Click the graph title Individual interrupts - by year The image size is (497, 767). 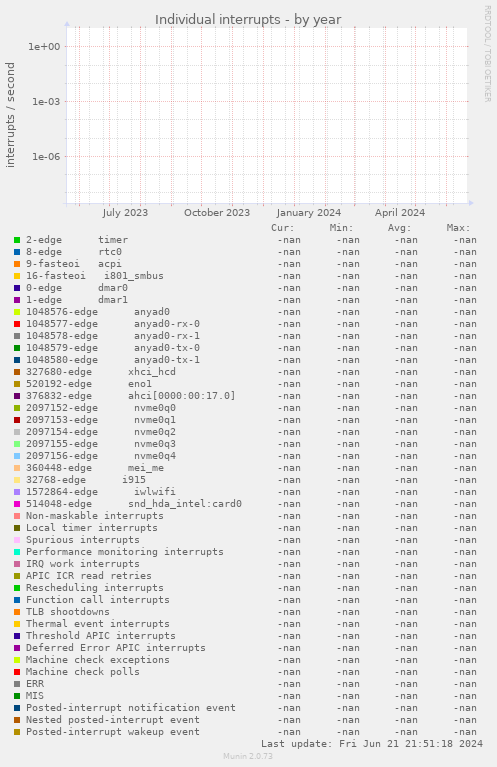248,20
